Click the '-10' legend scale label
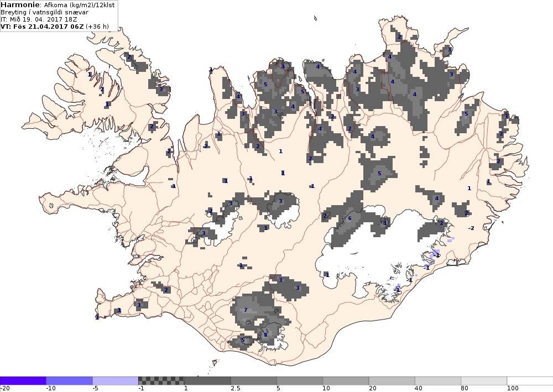 [51, 389]
